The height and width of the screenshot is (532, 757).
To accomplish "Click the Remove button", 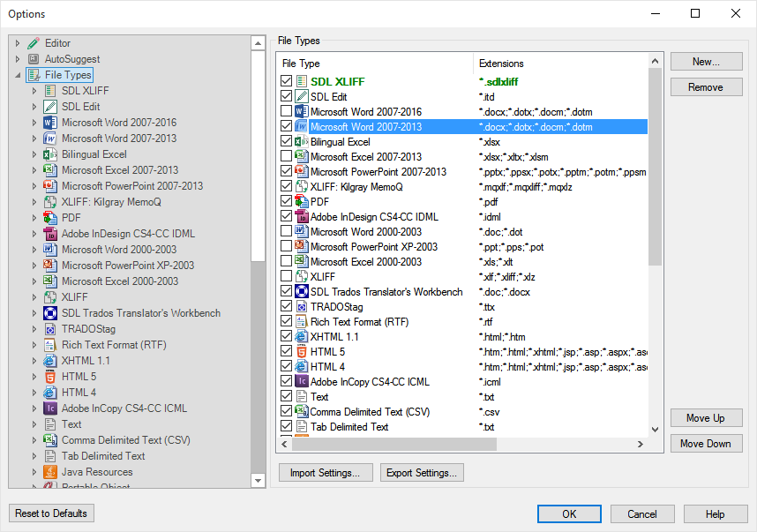I will tap(707, 86).
